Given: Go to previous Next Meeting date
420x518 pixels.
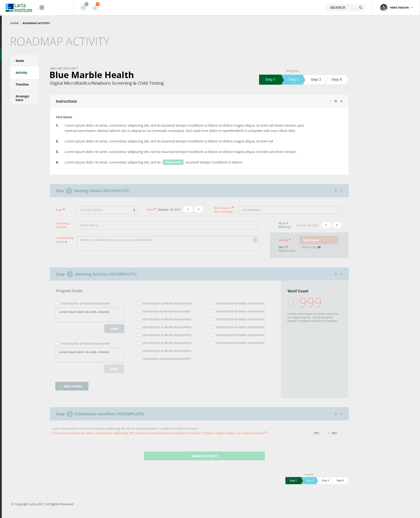Looking at the screenshot, I should click(326, 225).
